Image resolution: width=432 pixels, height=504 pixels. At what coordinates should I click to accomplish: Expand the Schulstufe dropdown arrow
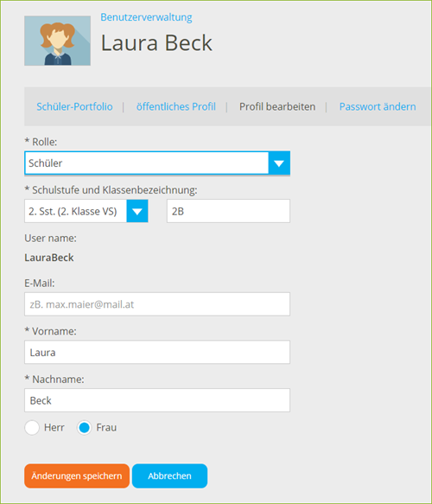137,211
